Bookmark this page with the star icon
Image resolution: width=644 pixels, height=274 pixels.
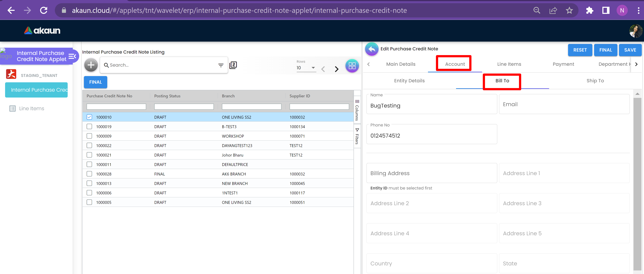(569, 10)
